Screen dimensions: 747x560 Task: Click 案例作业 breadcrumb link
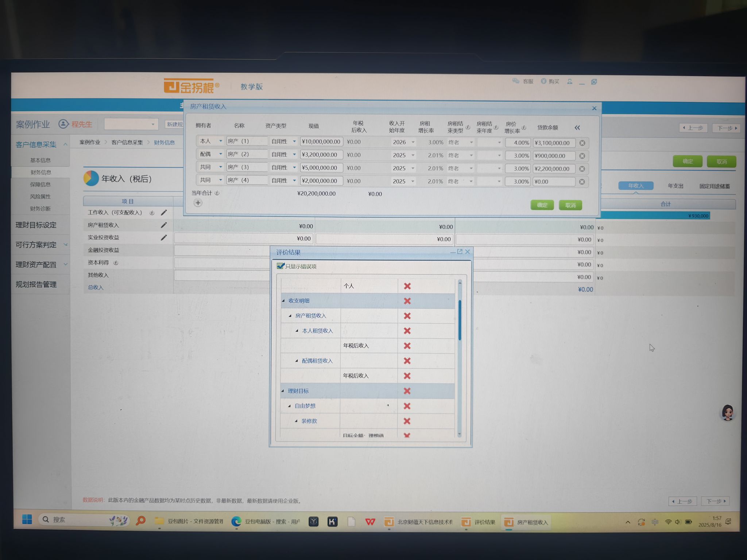pyautogui.click(x=90, y=142)
